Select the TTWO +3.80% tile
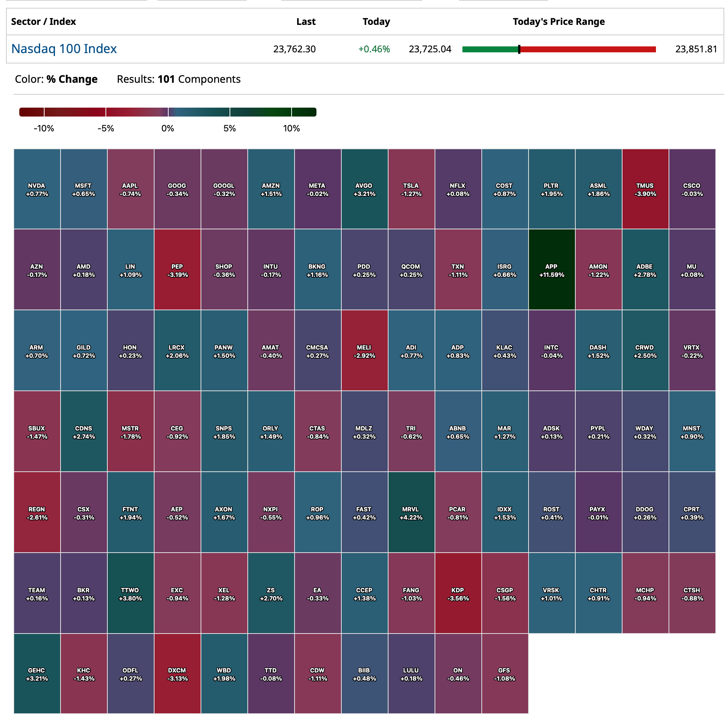The height and width of the screenshot is (720, 728). point(130,593)
